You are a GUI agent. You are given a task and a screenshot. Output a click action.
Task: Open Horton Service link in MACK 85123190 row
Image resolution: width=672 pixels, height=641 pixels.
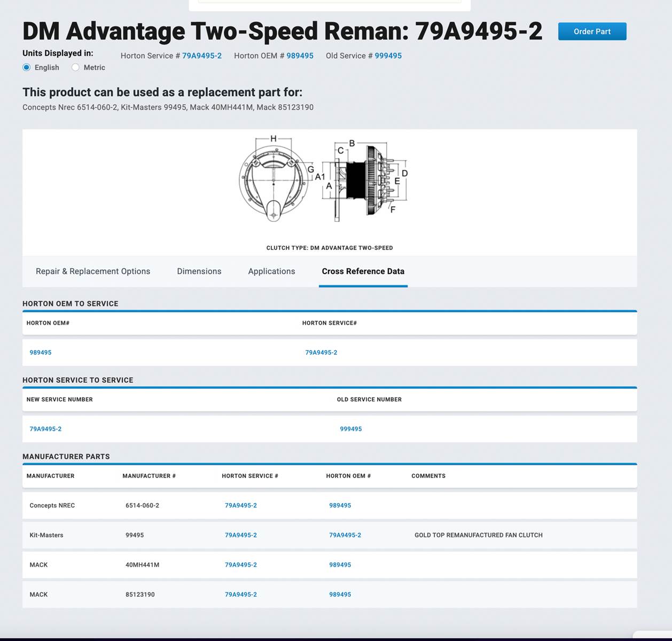click(240, 595)
